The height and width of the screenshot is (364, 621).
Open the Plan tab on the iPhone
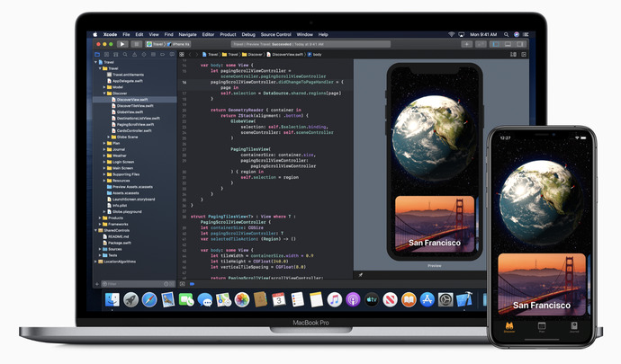542,327
